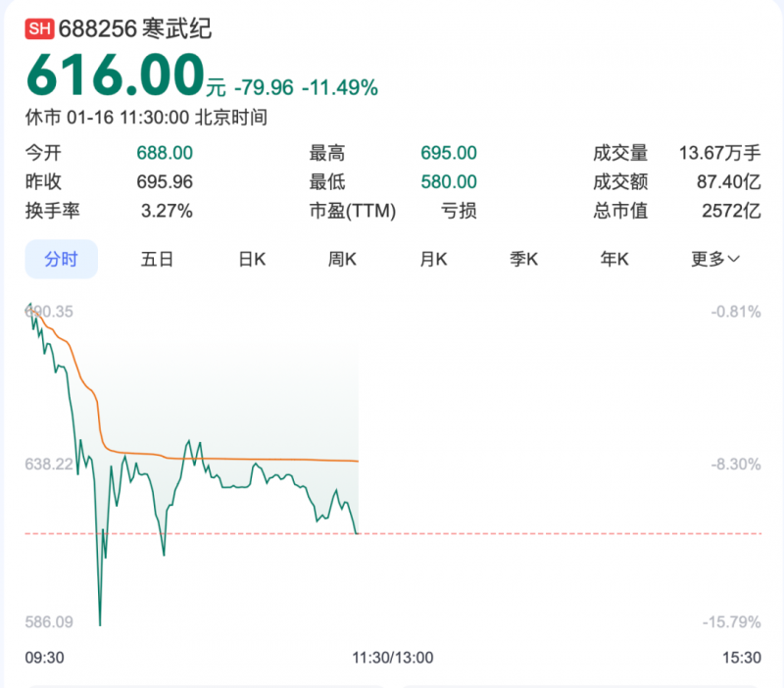Image resolution: width=784 pixels, height=688 pixels.
Task: Click the 15:30 closing time label
Action: coord(741,657)
